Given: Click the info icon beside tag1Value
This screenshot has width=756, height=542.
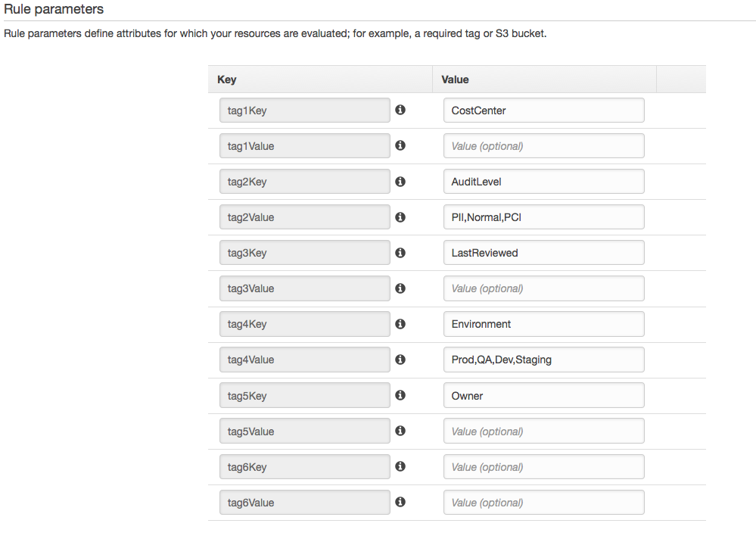Looking at the screenshot, I should point(400,145).
